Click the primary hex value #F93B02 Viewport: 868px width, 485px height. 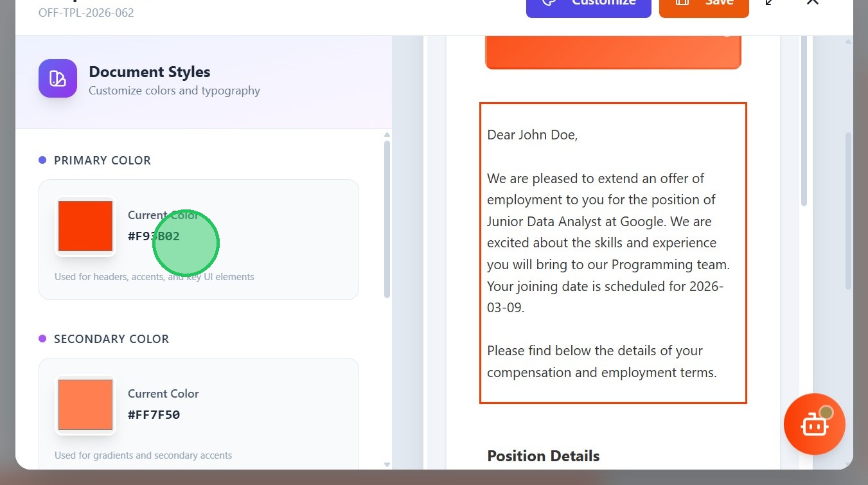coord(154,236)
